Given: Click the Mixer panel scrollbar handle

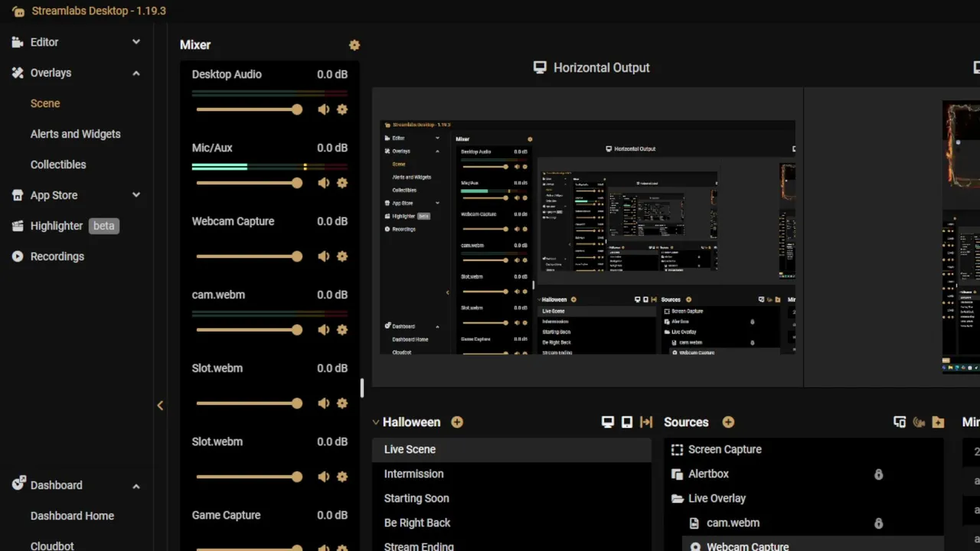Looking at the screenshot, I should 362,387.
